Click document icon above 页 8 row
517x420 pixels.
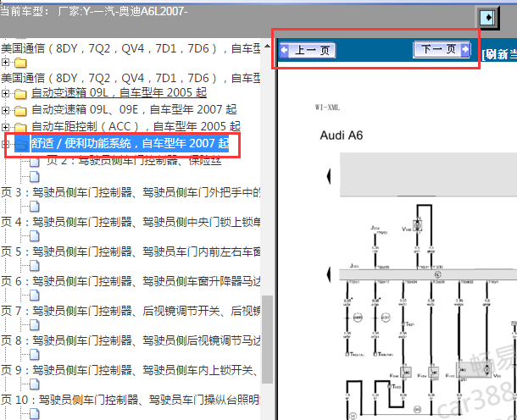(x=34, y=325)
